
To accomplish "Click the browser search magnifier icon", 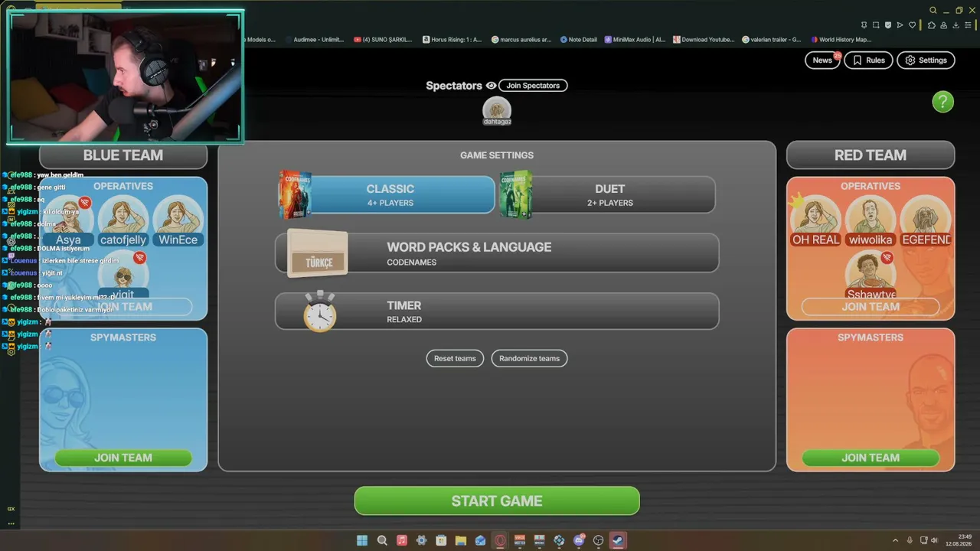I will [x=933, y=10].
